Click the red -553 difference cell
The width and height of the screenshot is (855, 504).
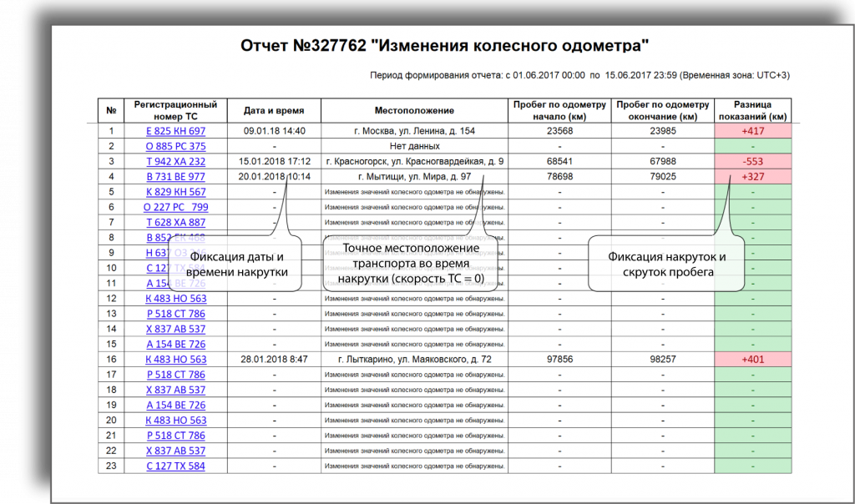[753, 161]
